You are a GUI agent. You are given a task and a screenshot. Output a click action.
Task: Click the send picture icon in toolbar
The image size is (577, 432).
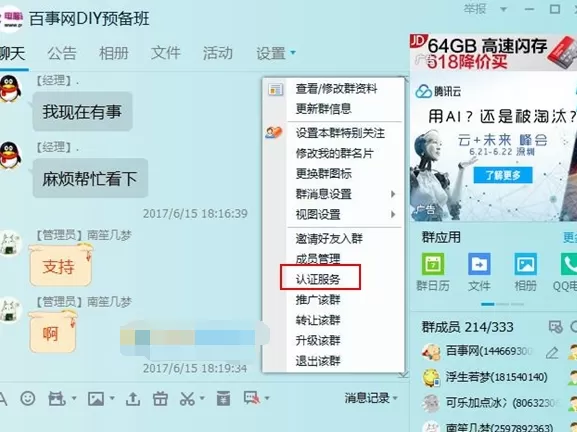[x=96, y=398]
